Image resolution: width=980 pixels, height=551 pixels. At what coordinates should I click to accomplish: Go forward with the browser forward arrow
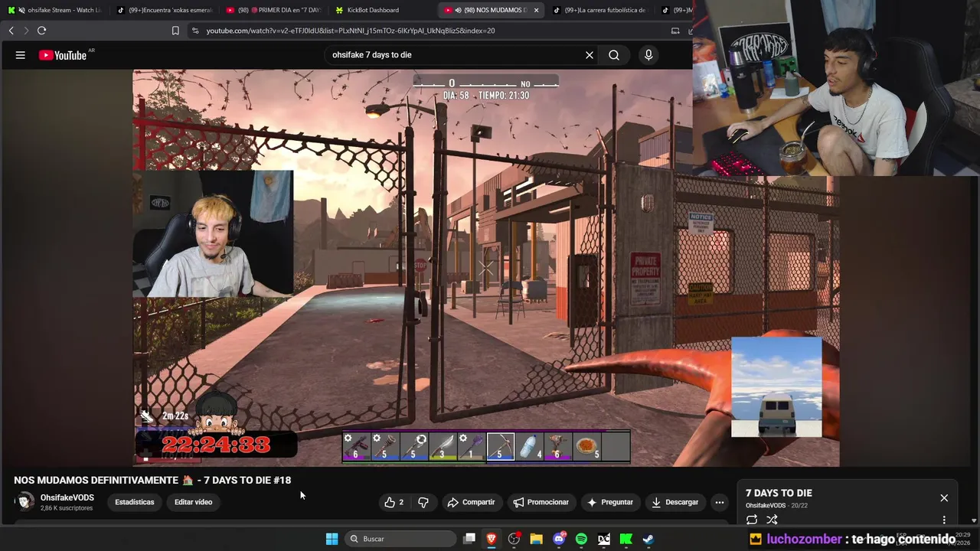coord(26,31)
